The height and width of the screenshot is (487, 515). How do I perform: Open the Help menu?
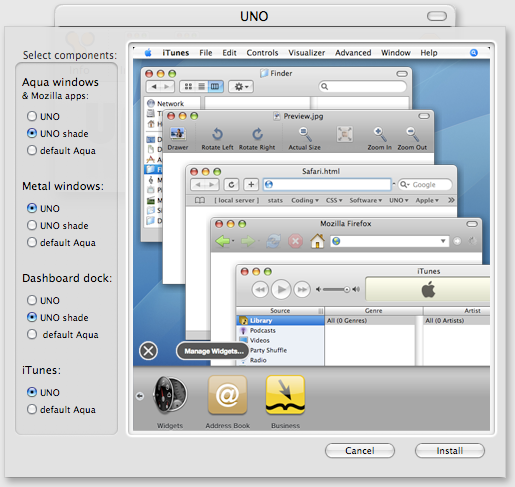click(x=429, y=53)
